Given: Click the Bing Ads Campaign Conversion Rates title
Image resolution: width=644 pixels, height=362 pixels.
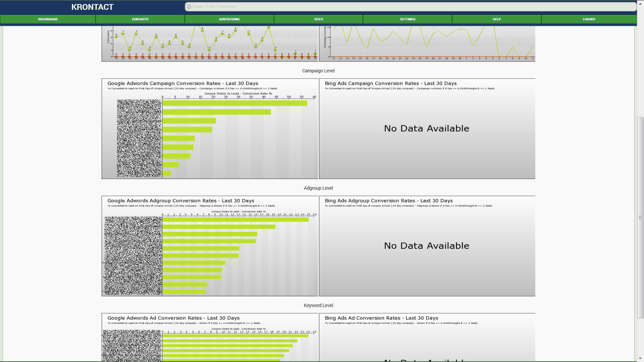Looking at the screenshot, I should [391, 83].
